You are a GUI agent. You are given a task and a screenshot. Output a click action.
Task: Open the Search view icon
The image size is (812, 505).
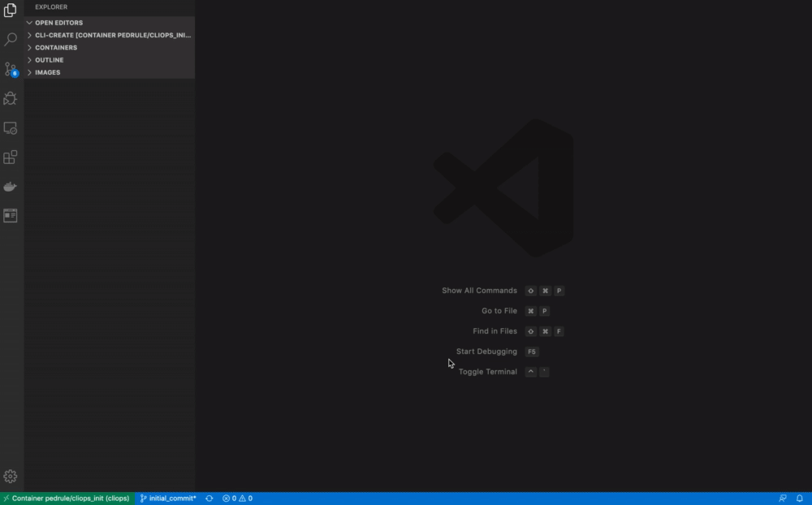pyautogui.click(x=11, y=39)
